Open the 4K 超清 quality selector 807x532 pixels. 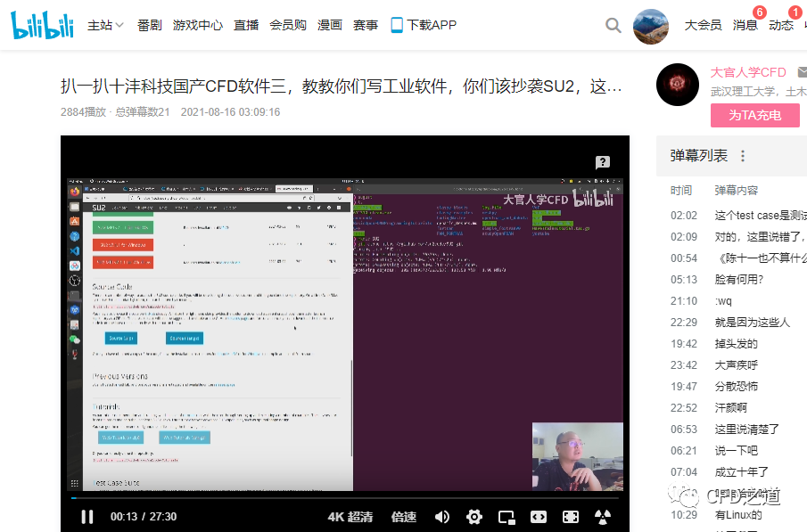click(x=350, y=517)
